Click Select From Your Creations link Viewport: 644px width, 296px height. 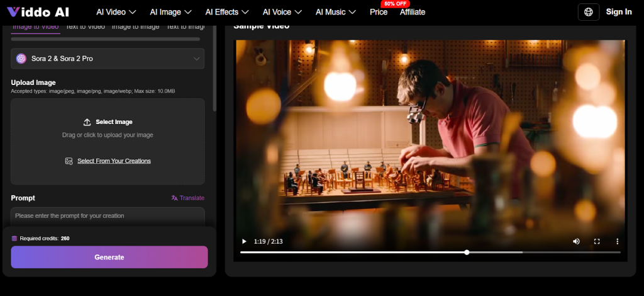[x=114, y=161]
